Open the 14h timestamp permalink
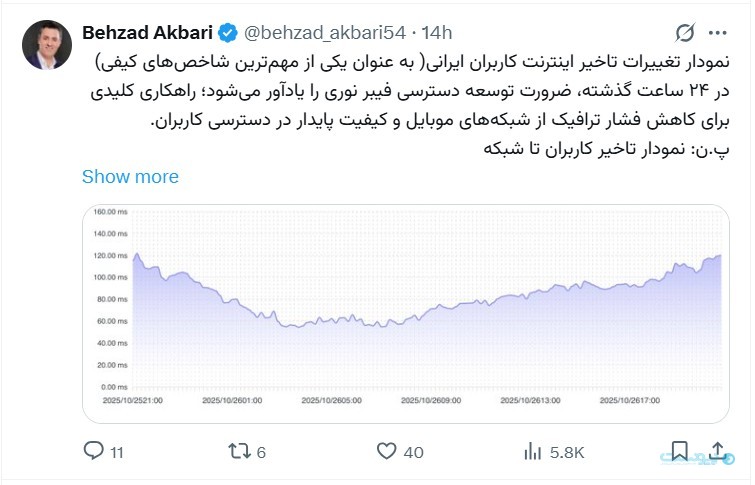 436,32
